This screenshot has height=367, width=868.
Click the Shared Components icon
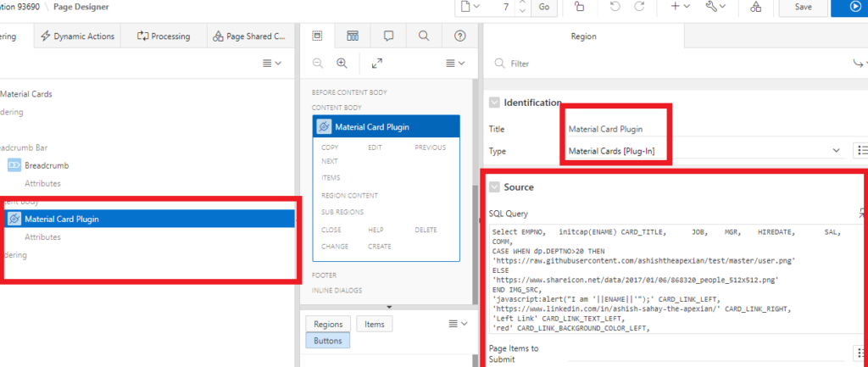755,7
